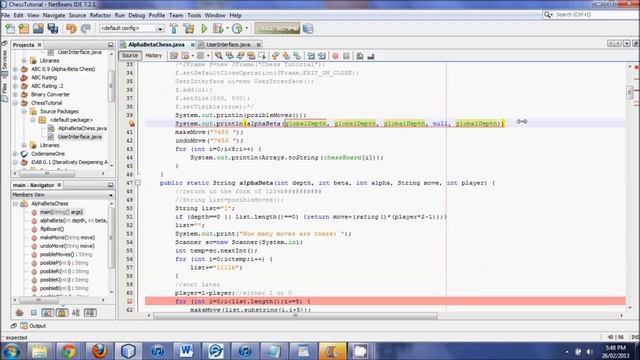The width and height of the screenshot is (640, 360).
Task: Select the Binary Converter project
Action: (x=50, y=94)
